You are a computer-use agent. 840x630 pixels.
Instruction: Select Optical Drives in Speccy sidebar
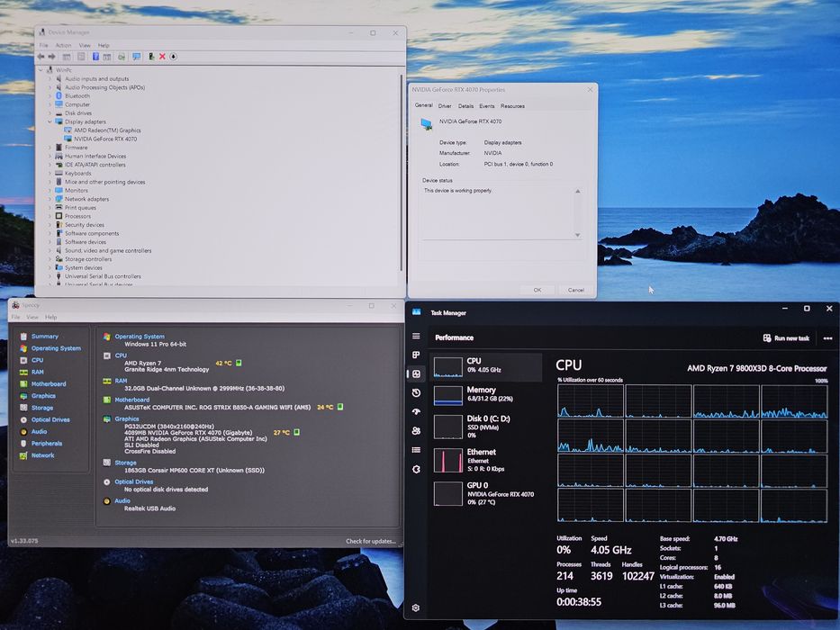(50, 419)
